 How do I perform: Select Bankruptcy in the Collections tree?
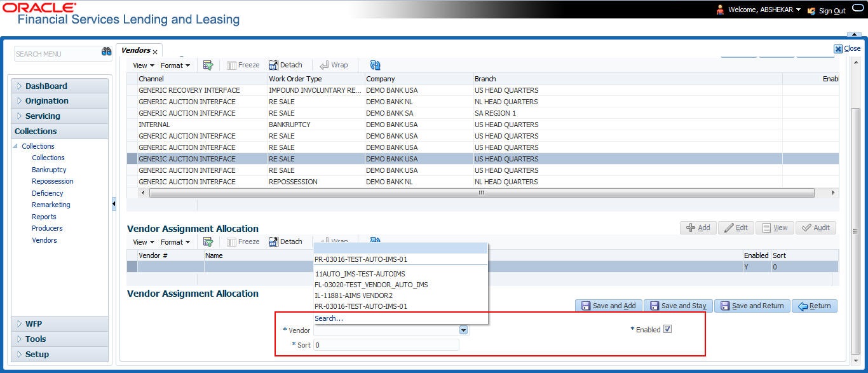(49, 170)
